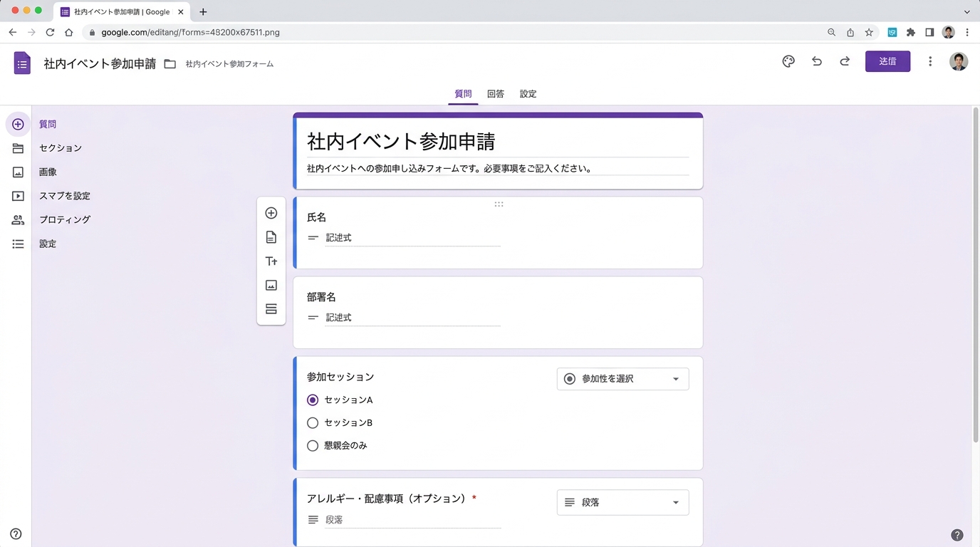
Task: Add image from floating toolbar icon
Action: [271, 285]
